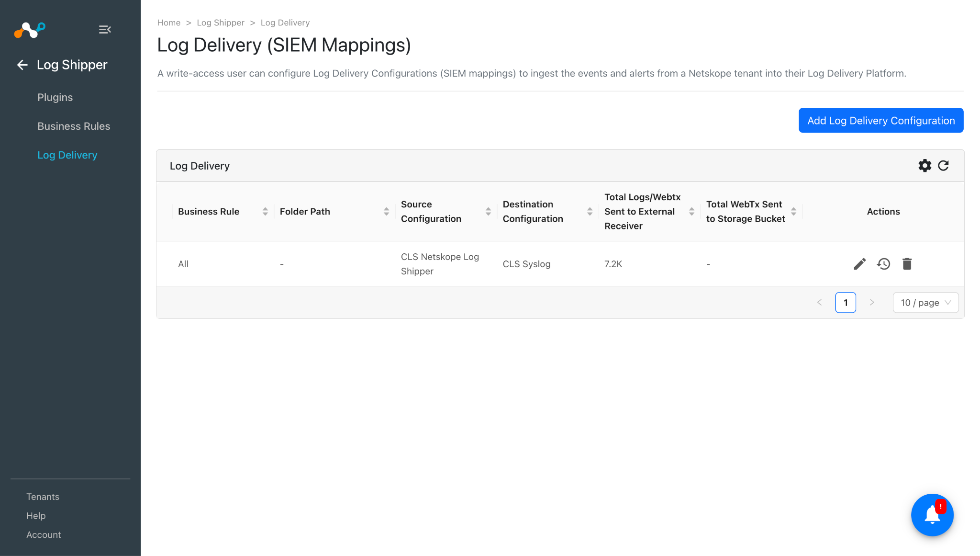This screenshot has width=980, height=556.
Task: Click the CLS Syslog destination cell
Action: (526, 264)
